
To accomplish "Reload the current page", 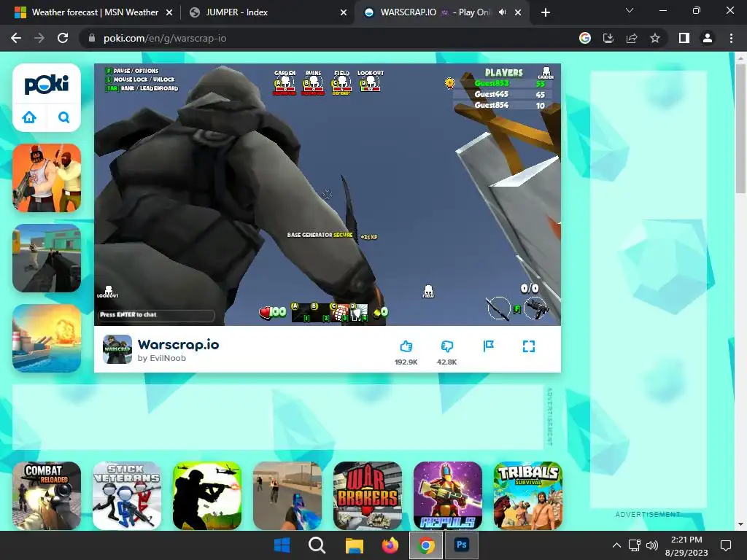I will [x=63, y=38].
